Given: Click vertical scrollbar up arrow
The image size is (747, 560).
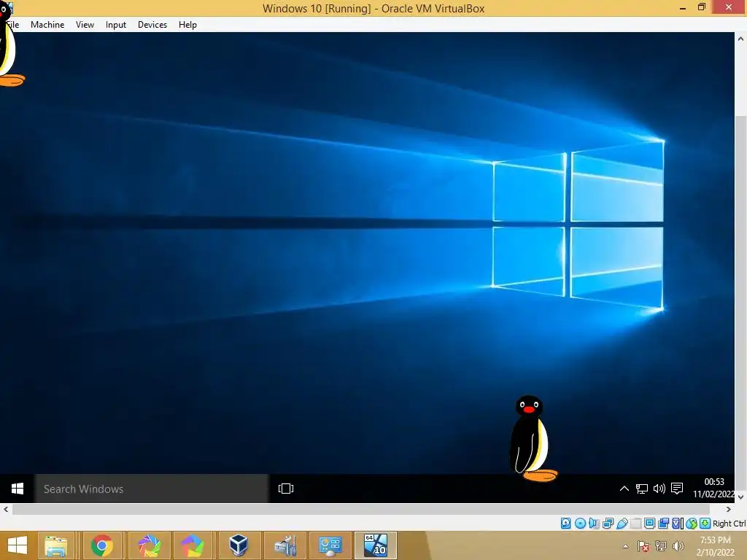Looking at the screenshot, I should [x=740, y=39].
